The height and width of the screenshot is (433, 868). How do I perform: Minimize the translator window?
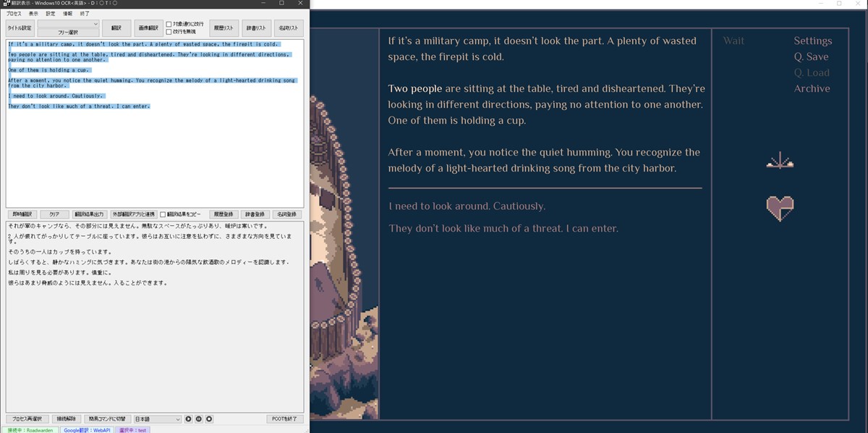coord(262,4)
